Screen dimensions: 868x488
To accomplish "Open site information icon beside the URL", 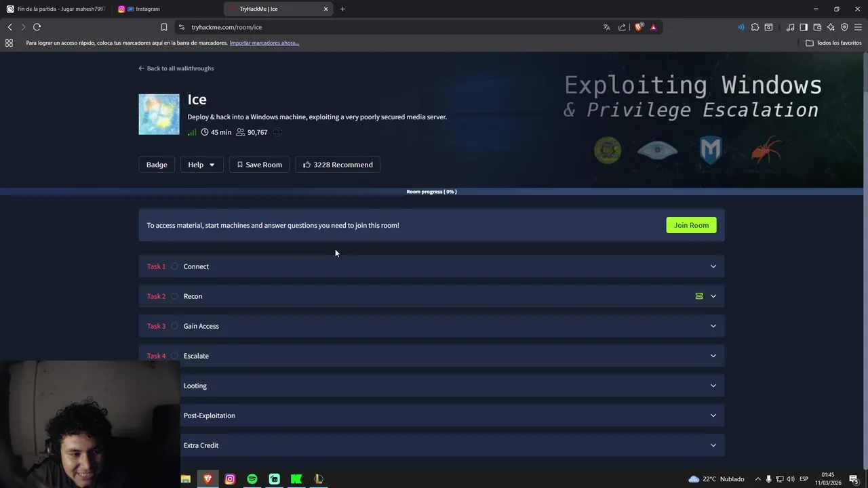I will tap(181, 27).
